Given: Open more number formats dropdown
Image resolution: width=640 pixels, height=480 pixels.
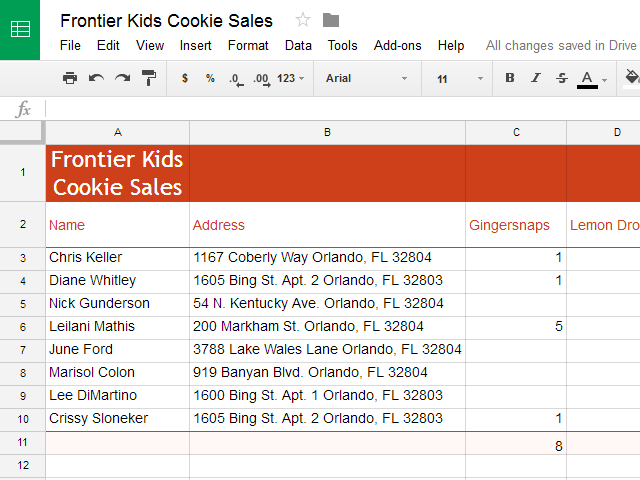Looking at the screenshot, I should (291, 78).
